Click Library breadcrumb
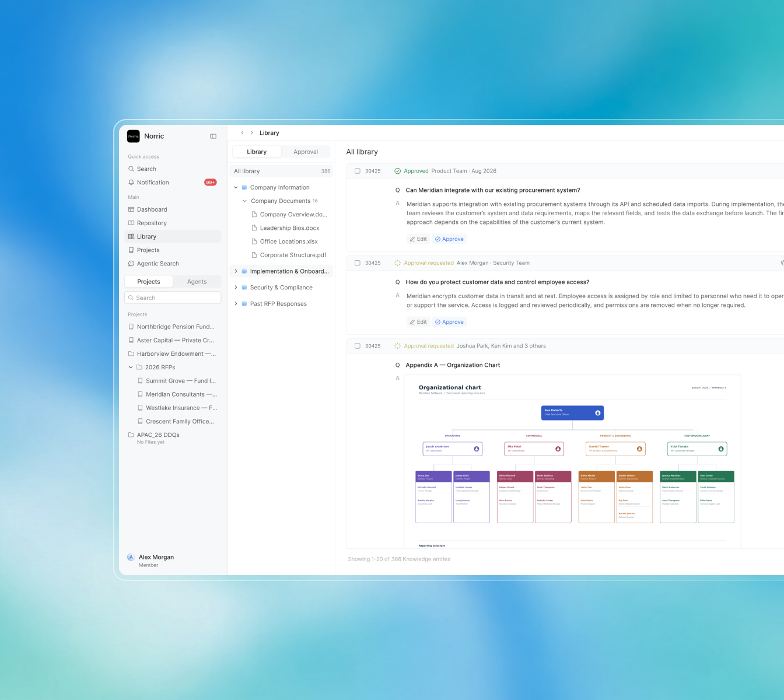The height and width of the screenshot is (700, 784). pyautogui.click(x=269, y=133)
